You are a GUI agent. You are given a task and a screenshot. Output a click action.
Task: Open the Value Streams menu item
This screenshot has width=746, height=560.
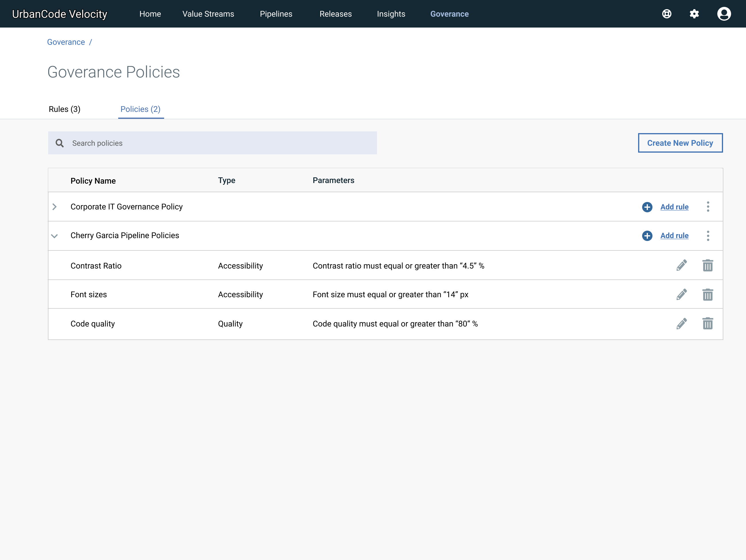tap(208, 14)
